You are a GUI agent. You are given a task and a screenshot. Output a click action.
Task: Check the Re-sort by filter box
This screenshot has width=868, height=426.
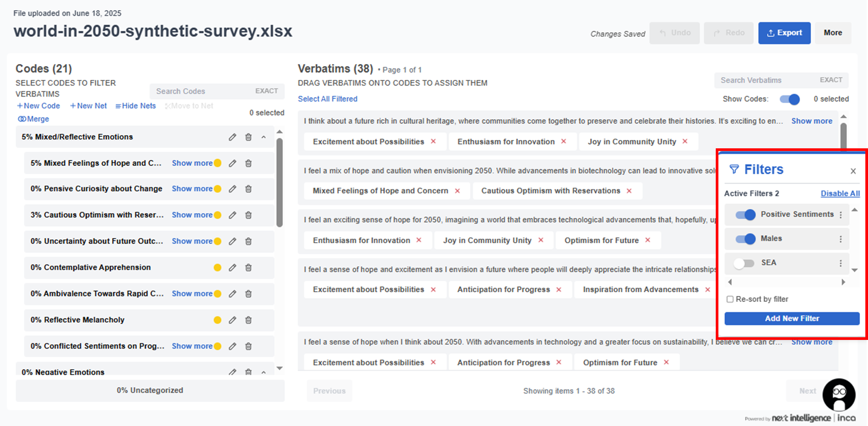730,299
